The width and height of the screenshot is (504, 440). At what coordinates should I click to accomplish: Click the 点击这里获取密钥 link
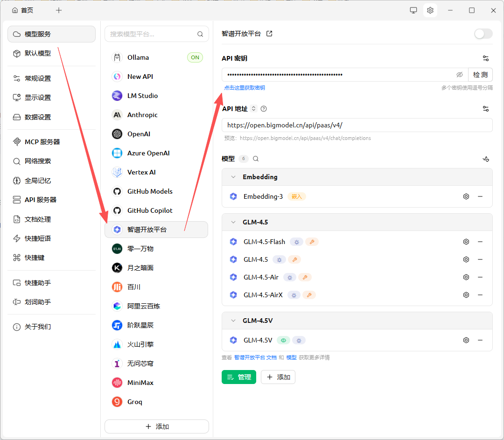[245, 88]
